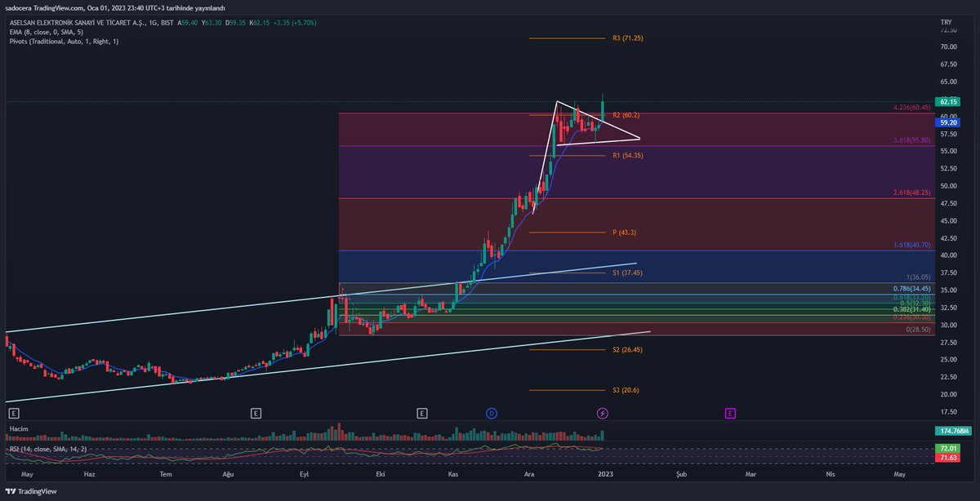Click the 0.786(34.45) Fibonacci level label

tap(911, 288)
